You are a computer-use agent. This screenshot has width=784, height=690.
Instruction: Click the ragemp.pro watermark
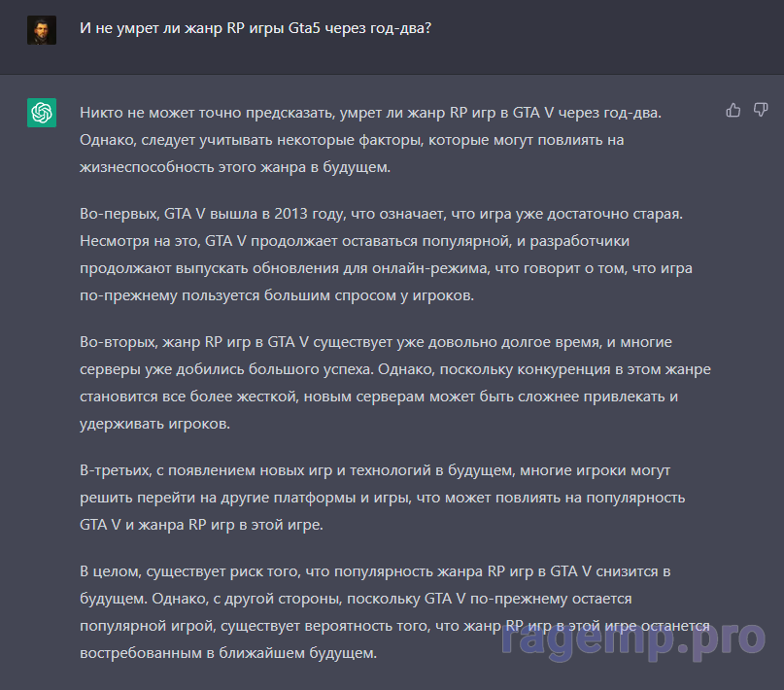click(x=632, y=638)
